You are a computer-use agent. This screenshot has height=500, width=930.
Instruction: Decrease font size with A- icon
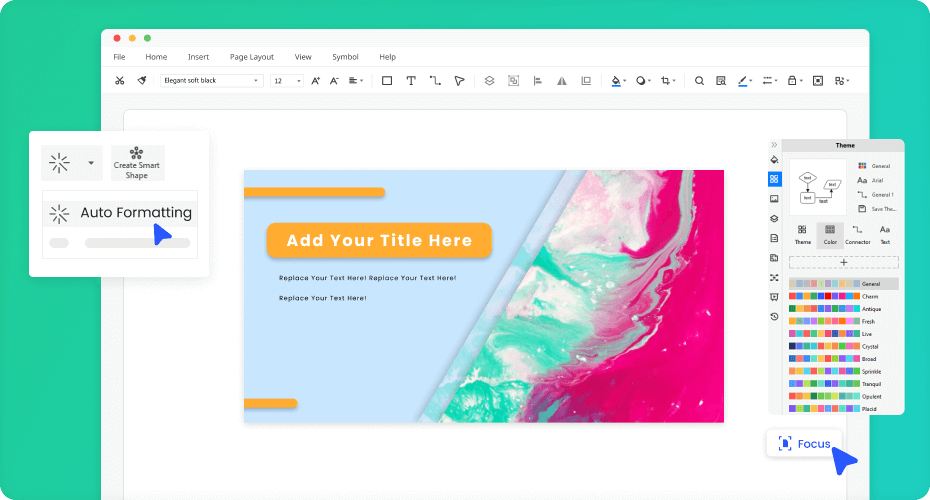pos(335,81)
